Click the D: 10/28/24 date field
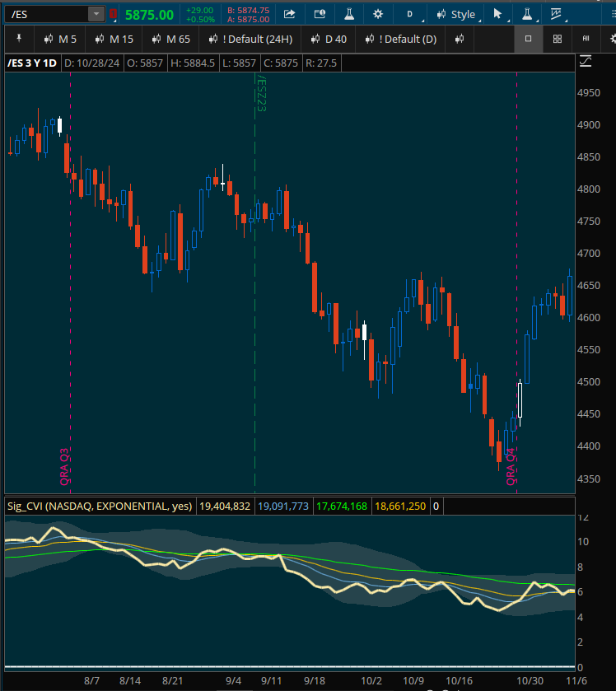 point(91,63)
